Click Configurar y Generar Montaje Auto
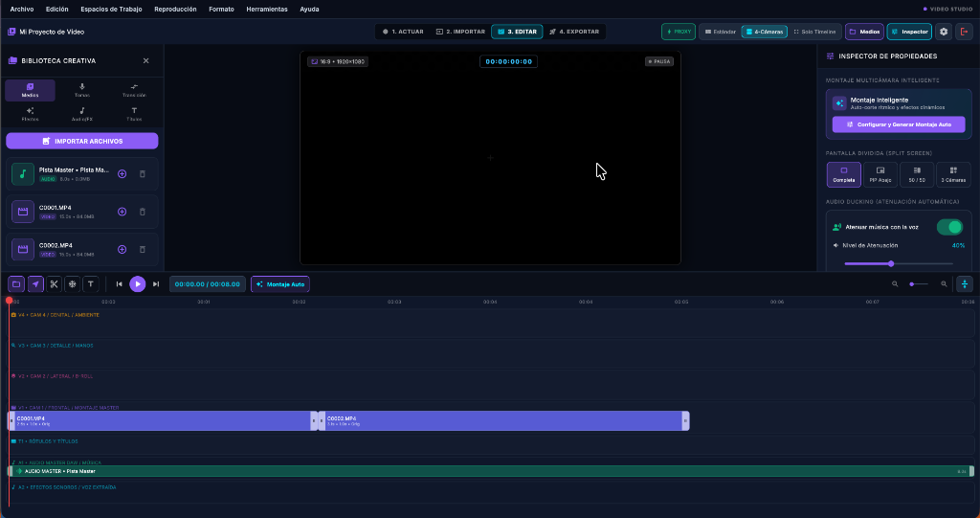Screen dimensions: 980x518 [898, 124]
